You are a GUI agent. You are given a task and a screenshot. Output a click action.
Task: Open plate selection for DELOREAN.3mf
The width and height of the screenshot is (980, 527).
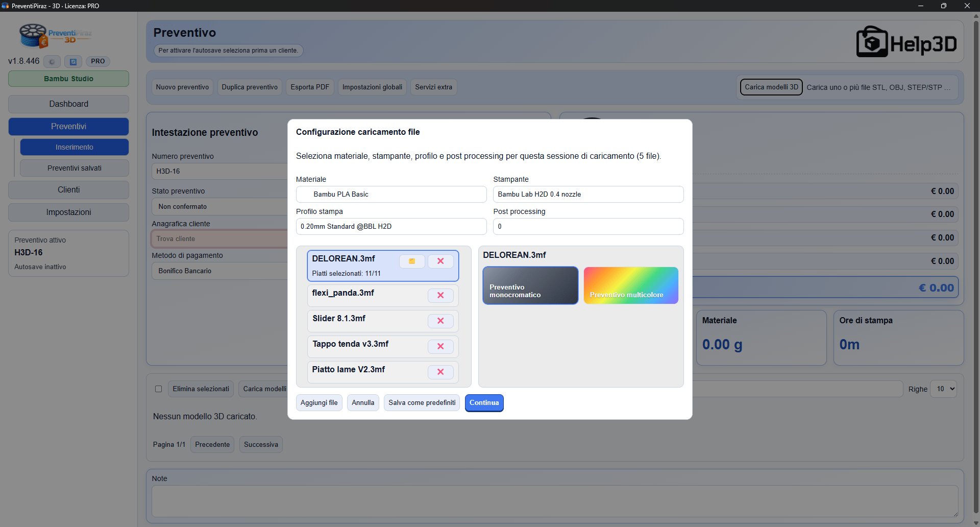point(412,261)
